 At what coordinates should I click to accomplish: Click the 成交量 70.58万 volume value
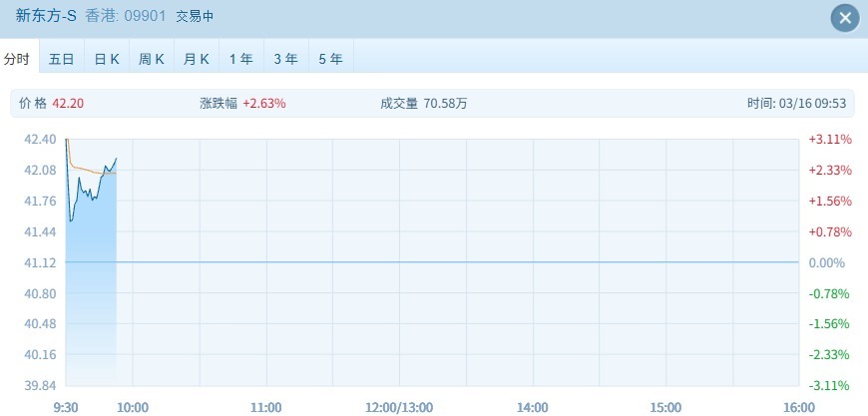click(x=446, y=103)
